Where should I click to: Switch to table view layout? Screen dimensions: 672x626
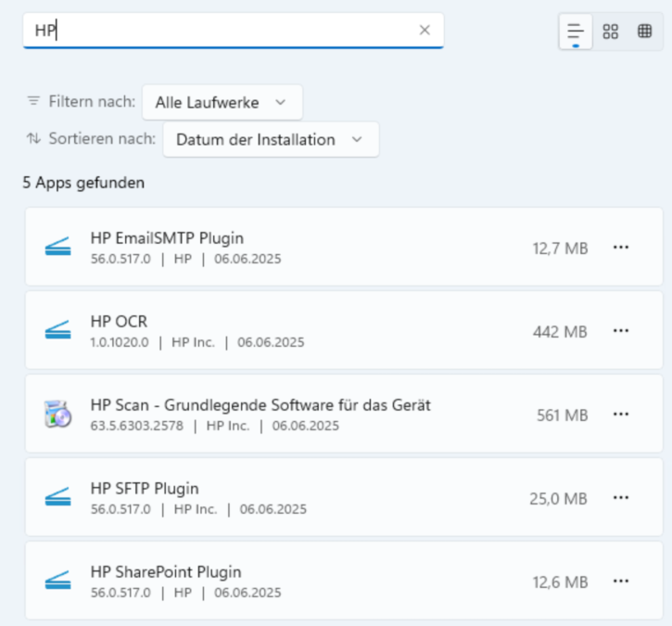[644, 31]
